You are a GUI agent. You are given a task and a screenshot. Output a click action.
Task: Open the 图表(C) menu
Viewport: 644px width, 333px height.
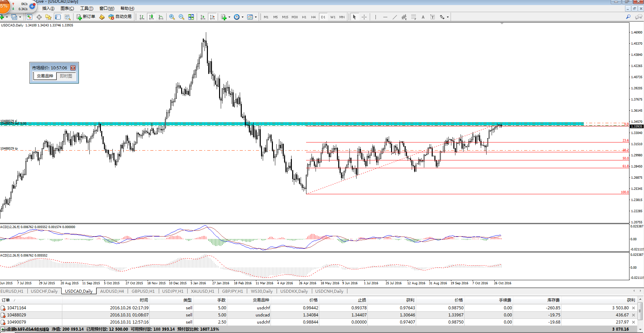(67, 8)
